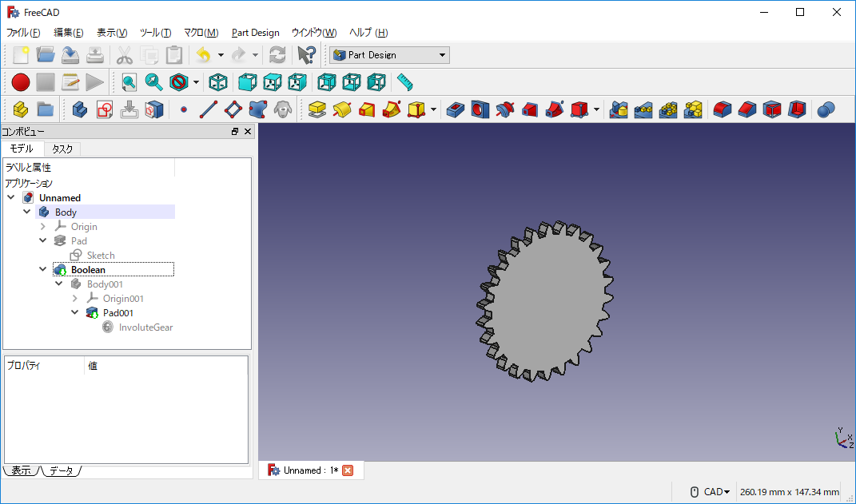Viewport: 856px width, 504px height.
Task: Click the What's This help cursor icon
Action: (x=306, y=55)
